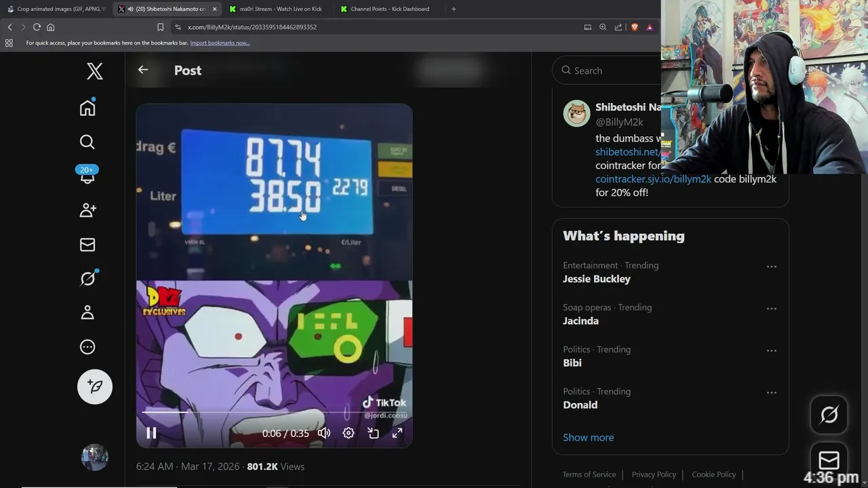Open Donald trending topic
The height and width of the screenshot is (488, 868).
[580, 405]
